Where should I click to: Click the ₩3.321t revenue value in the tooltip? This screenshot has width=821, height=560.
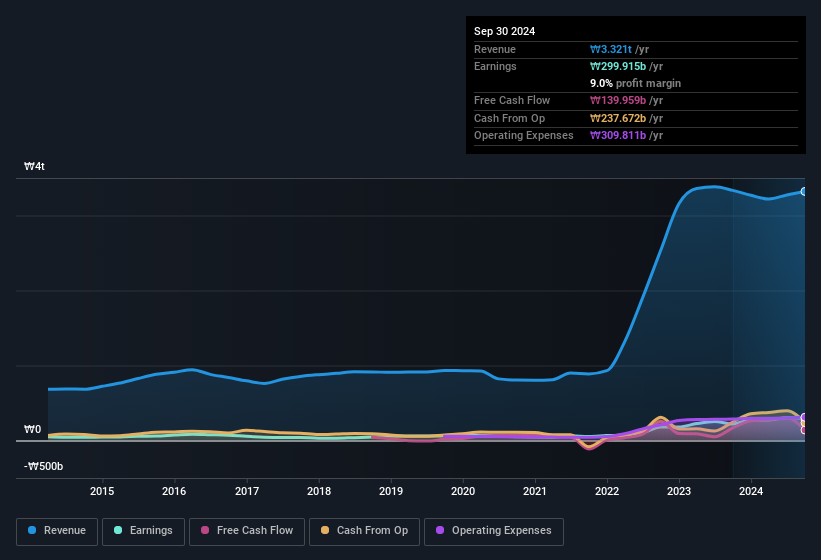611,49
